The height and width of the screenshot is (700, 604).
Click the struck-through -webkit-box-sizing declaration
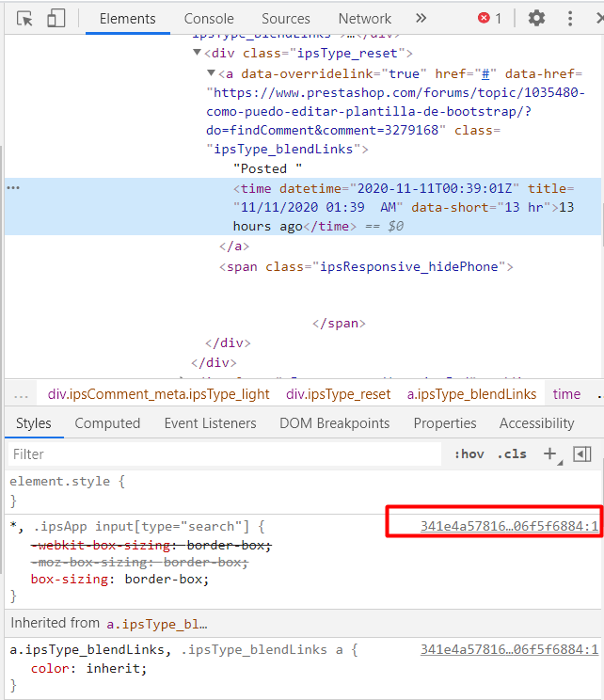pyautogui.click(x=151, y=545)
